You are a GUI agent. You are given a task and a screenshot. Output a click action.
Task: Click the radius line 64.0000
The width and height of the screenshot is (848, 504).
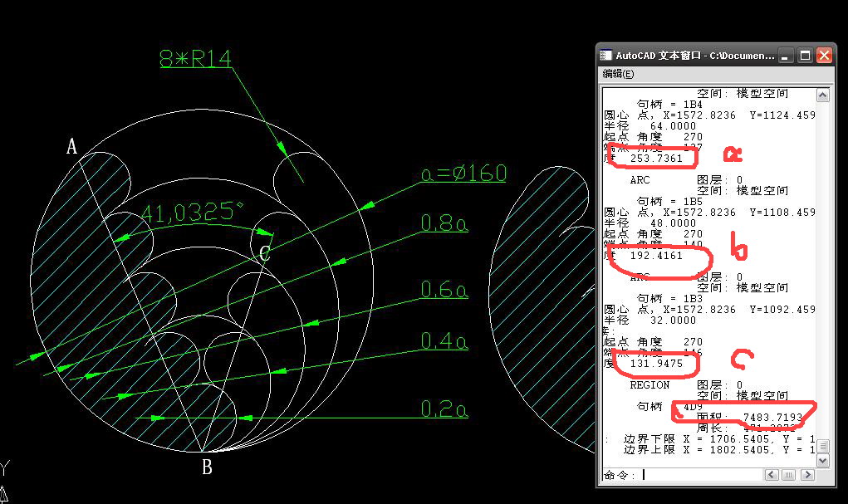[650, 126]
